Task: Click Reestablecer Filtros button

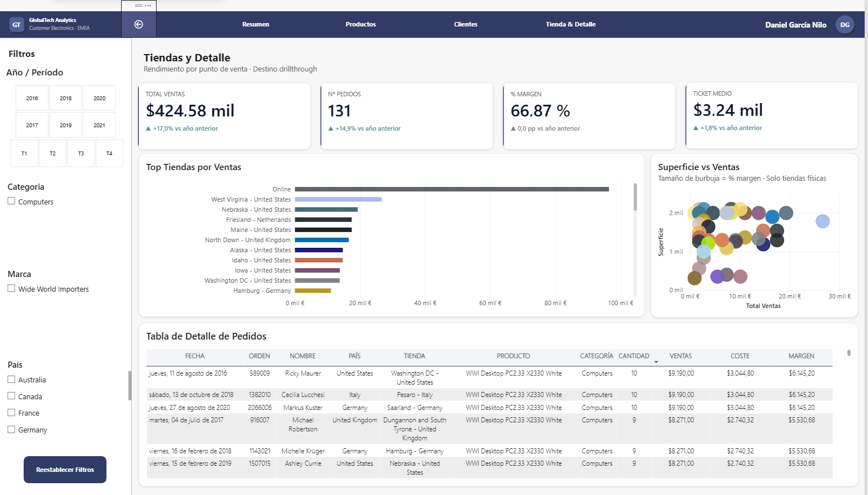Action: pos(65,470)
